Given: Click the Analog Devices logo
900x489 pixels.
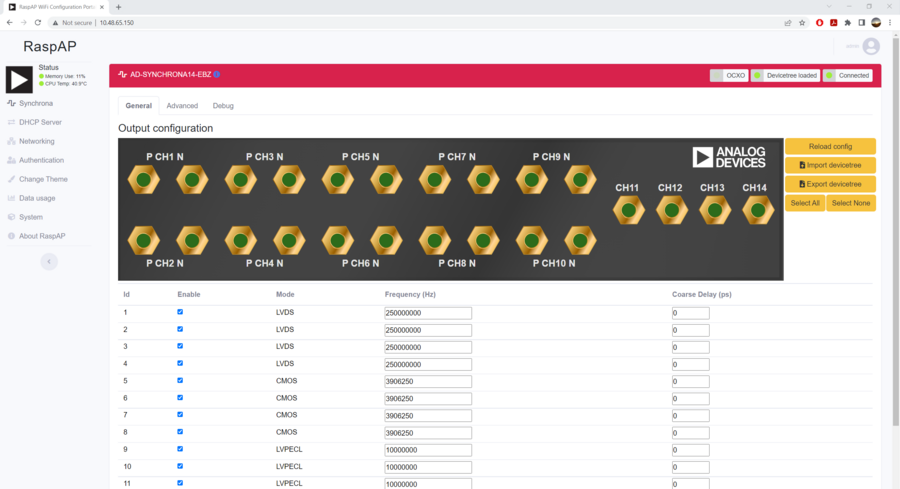Looking at the screenshot, I should pos(728,157).
